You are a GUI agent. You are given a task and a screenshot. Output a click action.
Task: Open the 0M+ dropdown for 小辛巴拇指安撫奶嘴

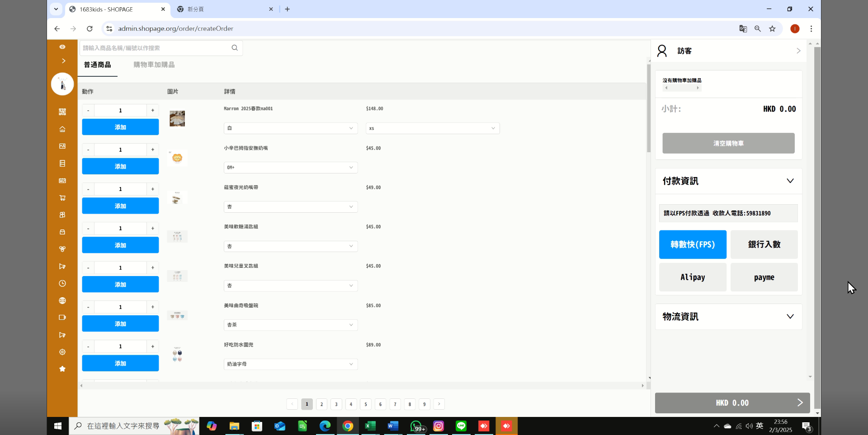pyautogui.click(x=291, y=168)
